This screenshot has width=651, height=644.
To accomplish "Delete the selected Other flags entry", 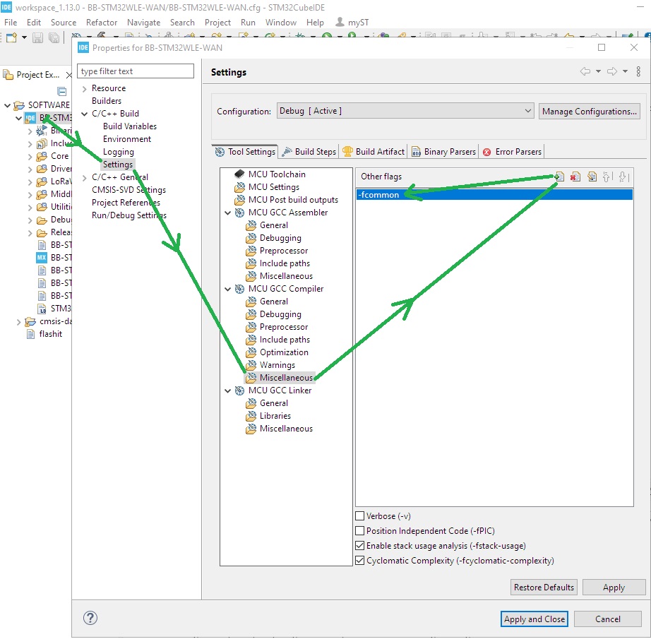I will [x=575, y=177].
